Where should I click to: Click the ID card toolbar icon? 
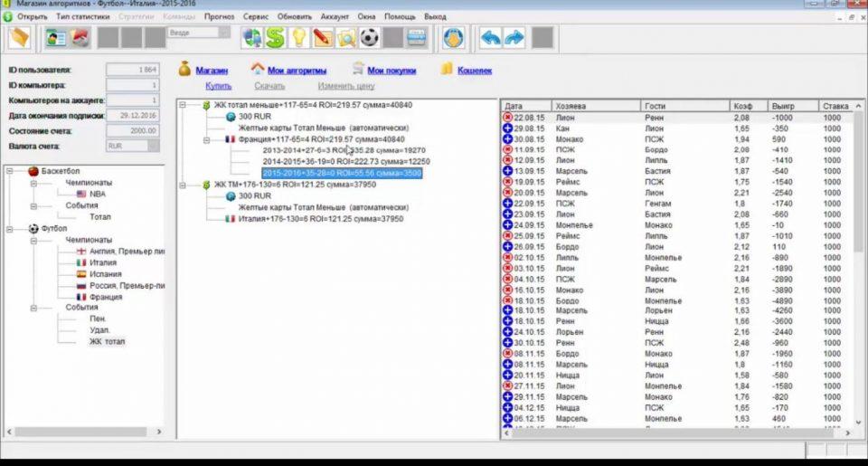tap(57, 38)
